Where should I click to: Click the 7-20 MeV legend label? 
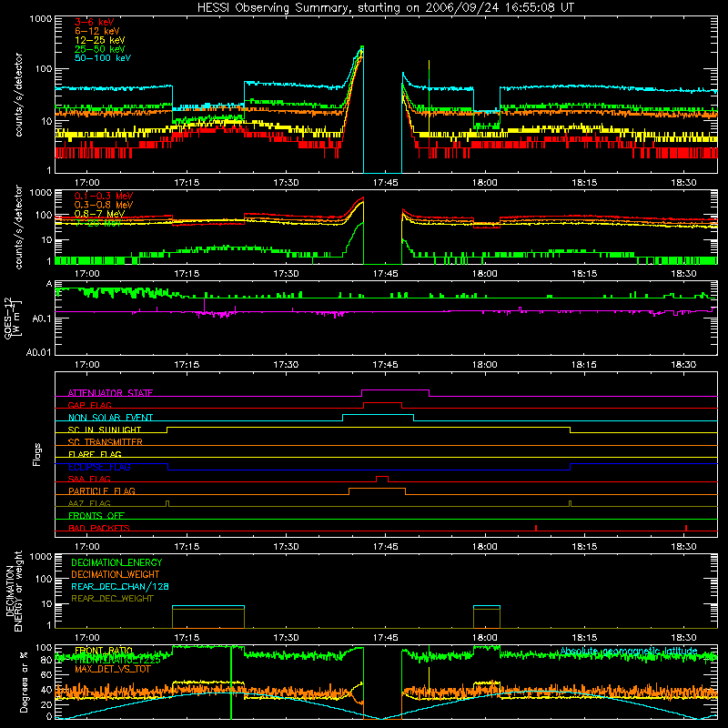tap(98, 223)
